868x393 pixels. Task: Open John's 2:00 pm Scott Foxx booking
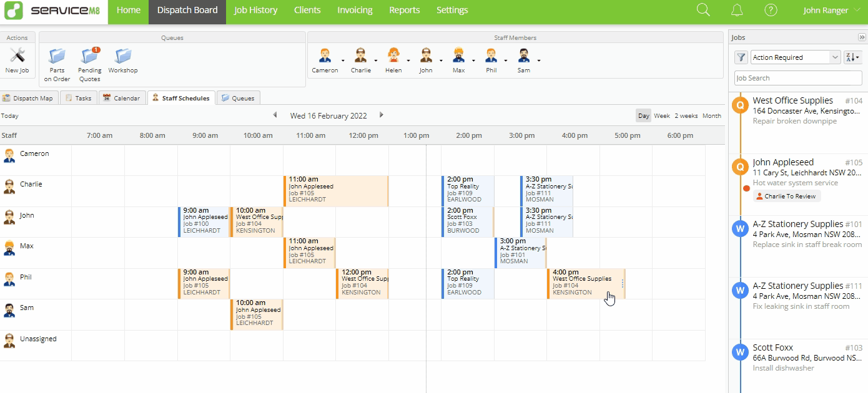(468, 221)
